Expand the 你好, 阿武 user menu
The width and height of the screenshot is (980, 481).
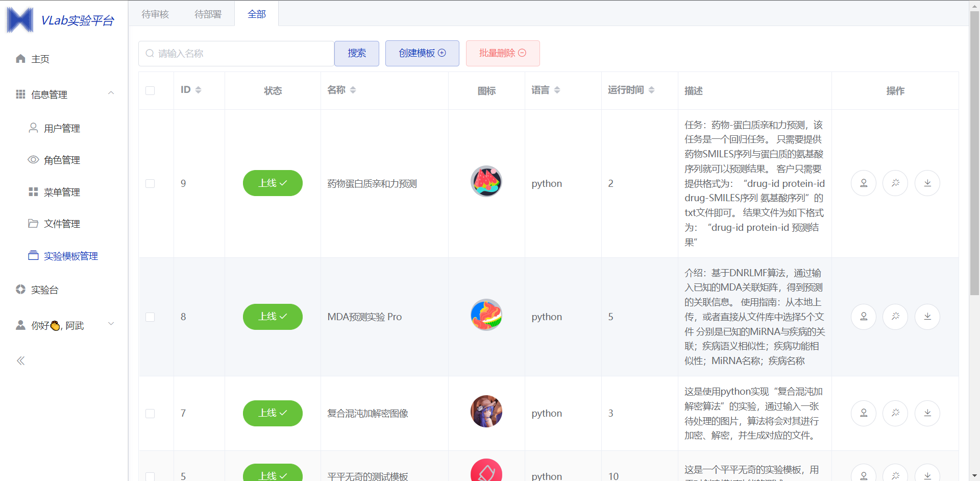[x=64, y=325]
